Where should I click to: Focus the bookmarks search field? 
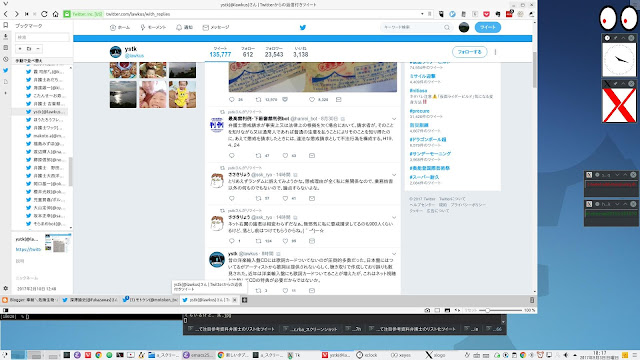tap(42, 37)
